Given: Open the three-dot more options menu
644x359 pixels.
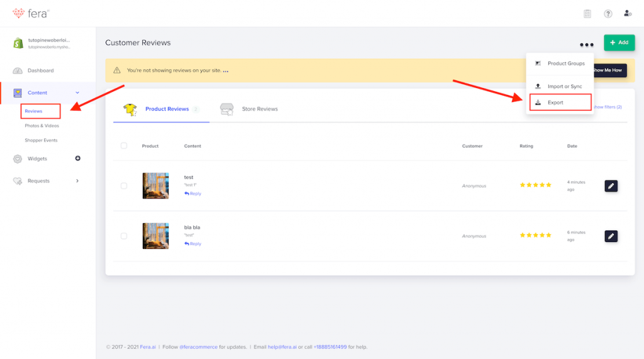Looking at the screenshot, I should (587, 45).
